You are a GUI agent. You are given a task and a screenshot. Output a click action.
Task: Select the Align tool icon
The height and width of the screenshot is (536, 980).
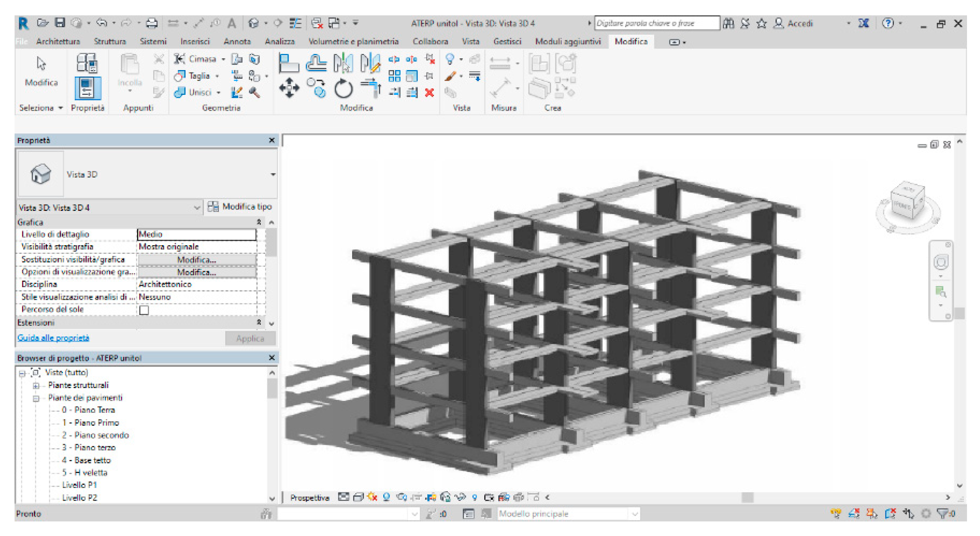(288, 63)
